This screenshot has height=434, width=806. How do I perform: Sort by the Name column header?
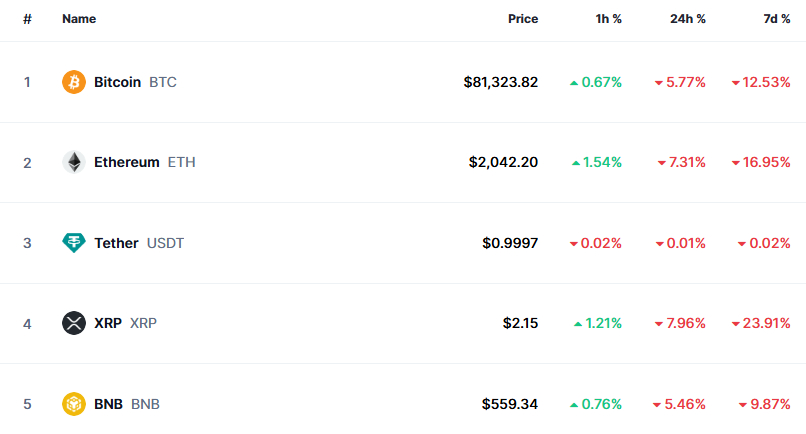(x=79, y=19)
